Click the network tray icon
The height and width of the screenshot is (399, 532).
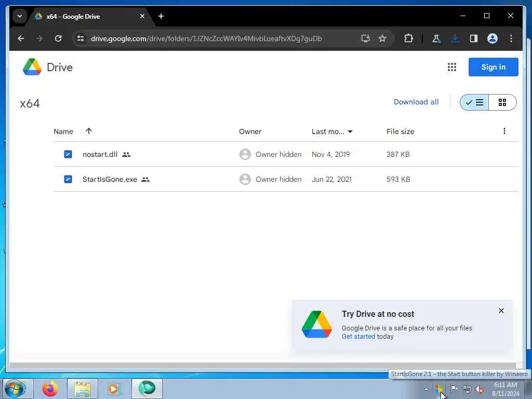click(x=467, y=389)
